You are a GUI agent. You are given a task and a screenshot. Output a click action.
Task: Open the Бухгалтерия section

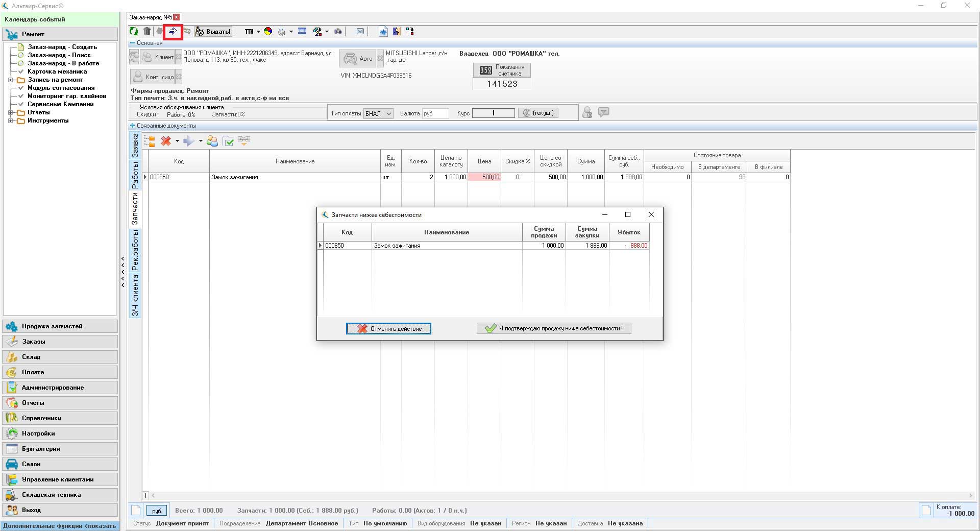pyautogui.click(x=60, y=449)
